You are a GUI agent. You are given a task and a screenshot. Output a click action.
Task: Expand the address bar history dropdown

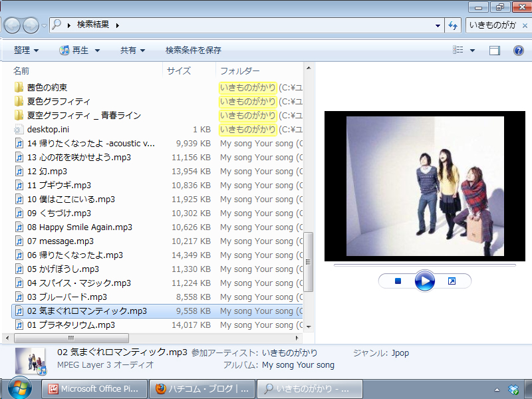(x=438, y=25)
